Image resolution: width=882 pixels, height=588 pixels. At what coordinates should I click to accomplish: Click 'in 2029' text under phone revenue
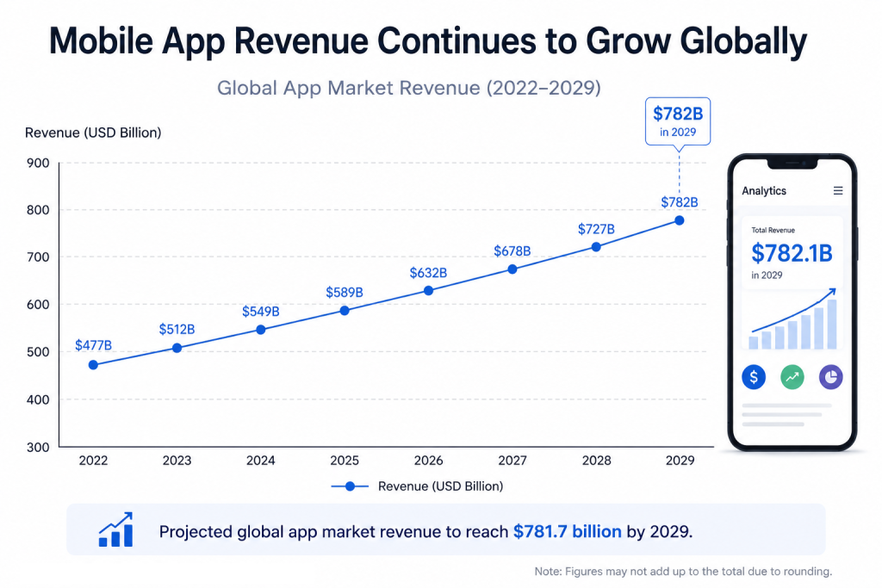click(x=767, y=275)
